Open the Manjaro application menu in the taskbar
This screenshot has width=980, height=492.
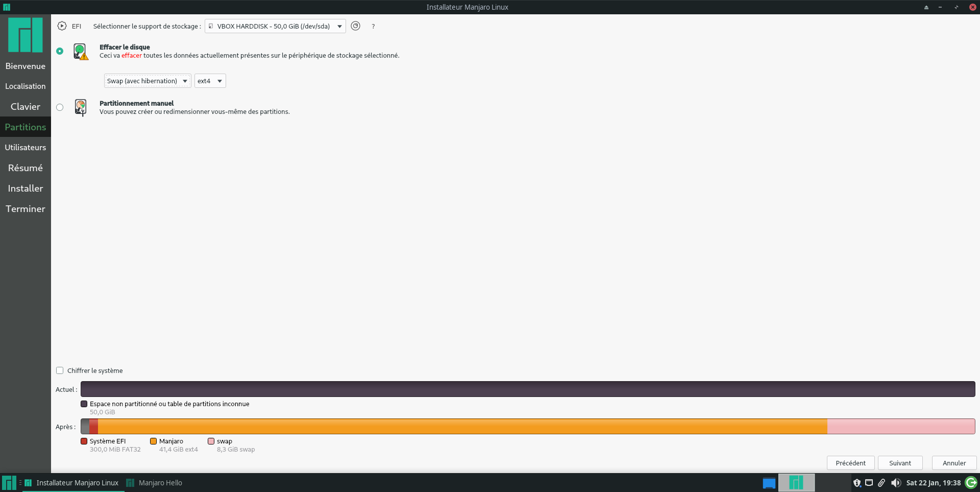click(x=8, y=482)
